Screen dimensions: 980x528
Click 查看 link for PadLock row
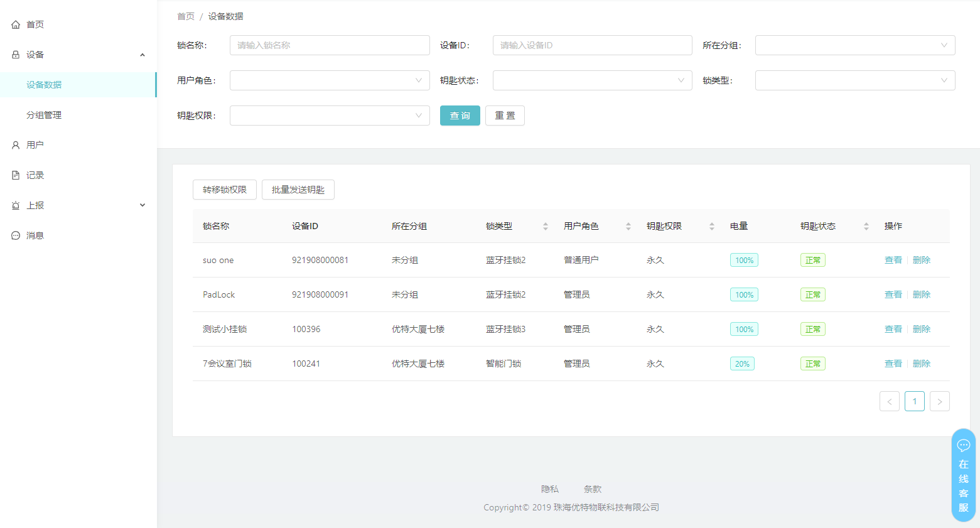pyautogui.click(x=893, y=294)
